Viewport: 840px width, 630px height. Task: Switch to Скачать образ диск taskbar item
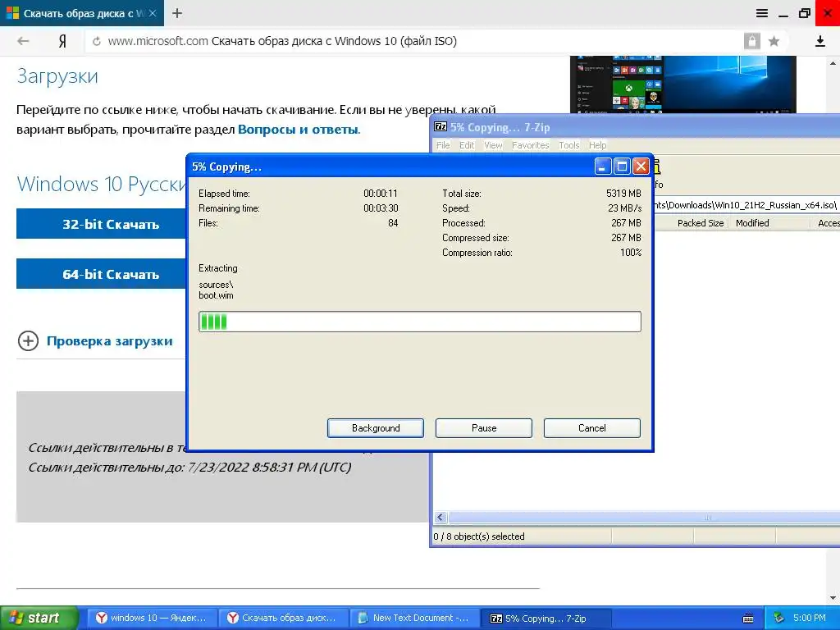click(283, 618)
